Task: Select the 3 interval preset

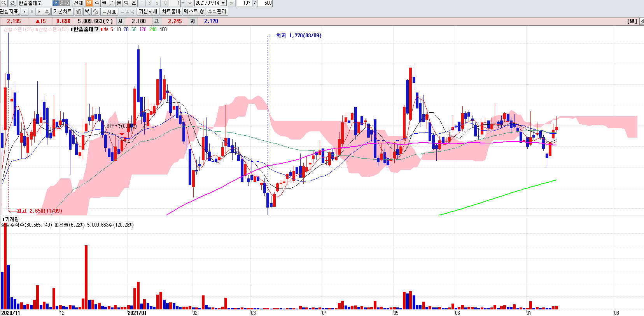Action: click(149, 3)
